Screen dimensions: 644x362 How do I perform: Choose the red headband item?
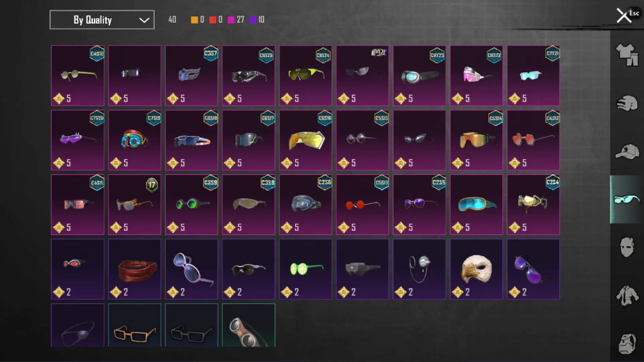(x=135, y=269)
